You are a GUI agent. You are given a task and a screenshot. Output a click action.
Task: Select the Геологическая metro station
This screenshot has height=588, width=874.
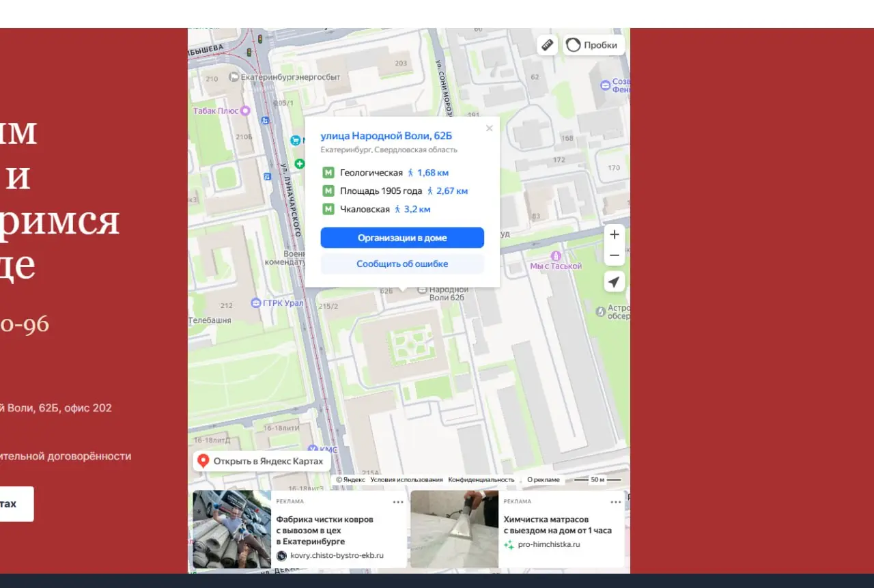pyautogui.click(x=371, y=173)
